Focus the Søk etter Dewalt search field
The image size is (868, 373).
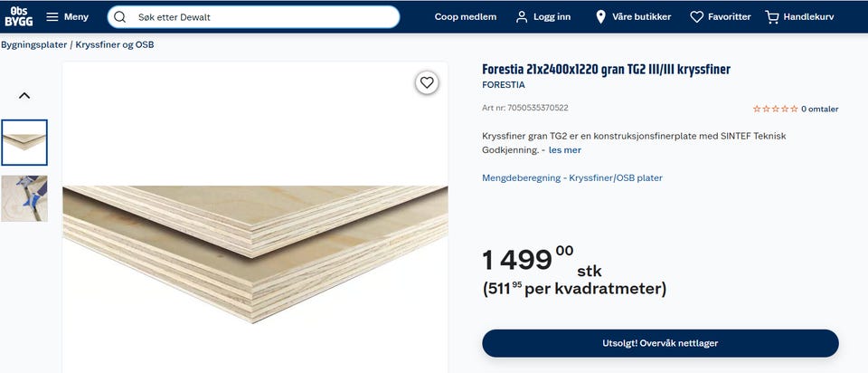coord(253,17)
